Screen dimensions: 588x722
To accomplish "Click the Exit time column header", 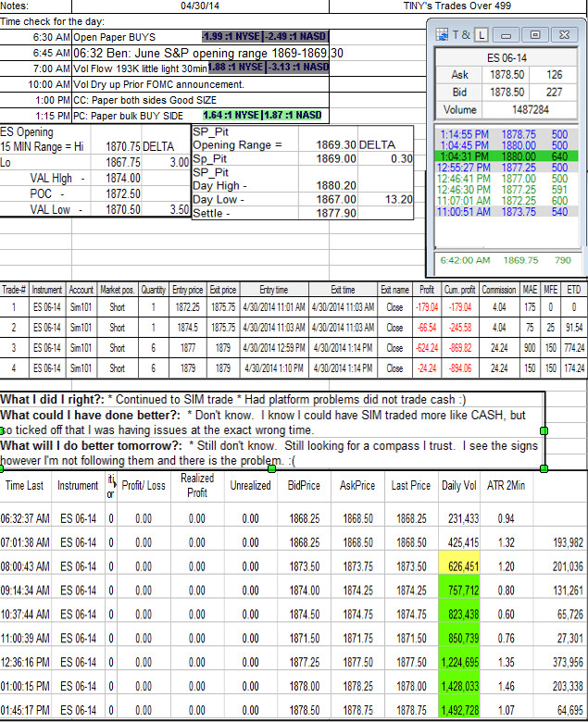I will tap(343, 290).
